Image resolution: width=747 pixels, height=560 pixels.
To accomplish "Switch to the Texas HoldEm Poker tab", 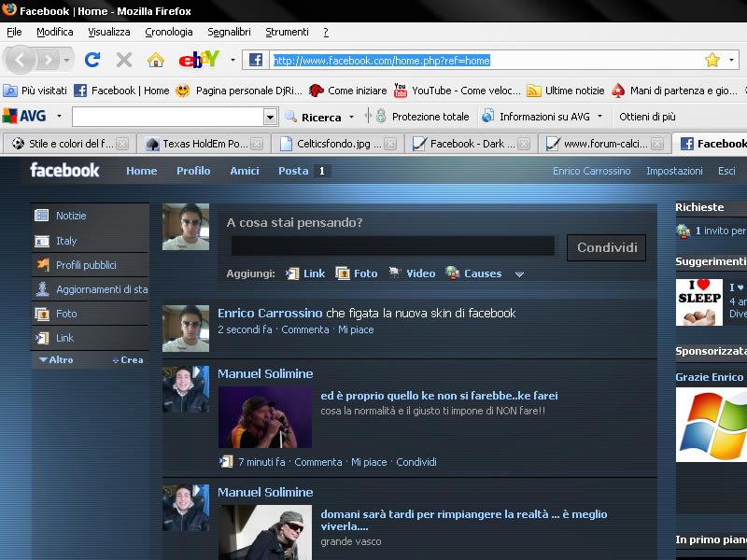I will click(202, 144).
